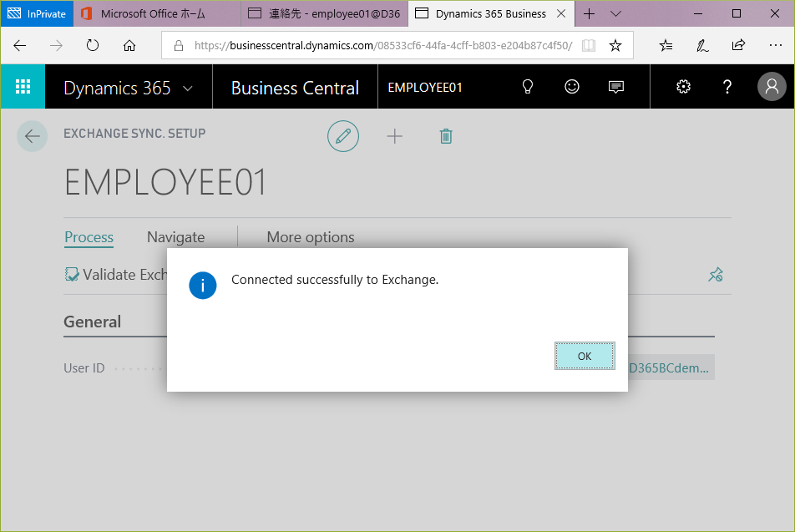
Task: Click the Connected successfully to Exchange message
Action: (335, 280)
